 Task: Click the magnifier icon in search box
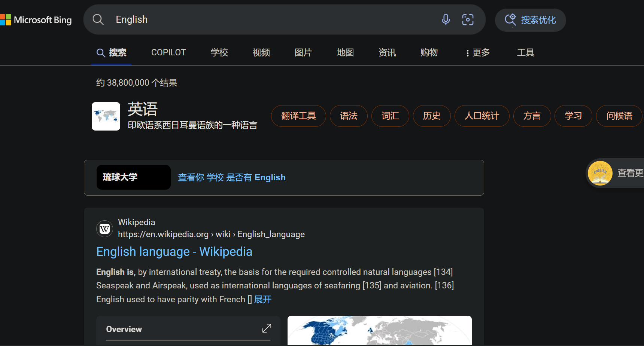98,19
